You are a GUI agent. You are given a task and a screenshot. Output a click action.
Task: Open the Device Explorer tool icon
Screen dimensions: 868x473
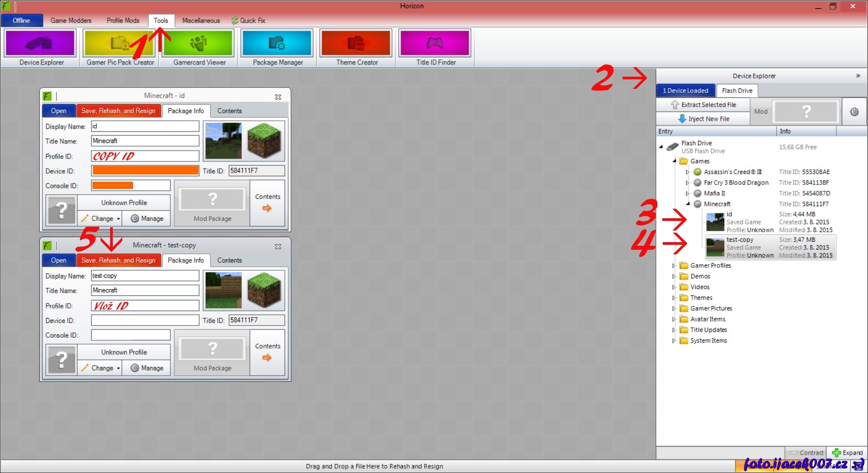(40, 43)
